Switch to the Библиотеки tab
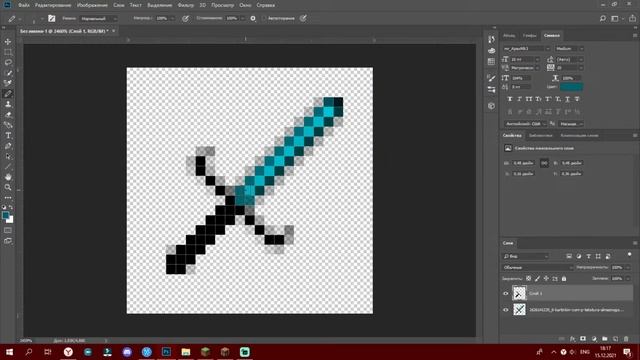Viewport: 640px width, 360px height. tap(540, 136)
